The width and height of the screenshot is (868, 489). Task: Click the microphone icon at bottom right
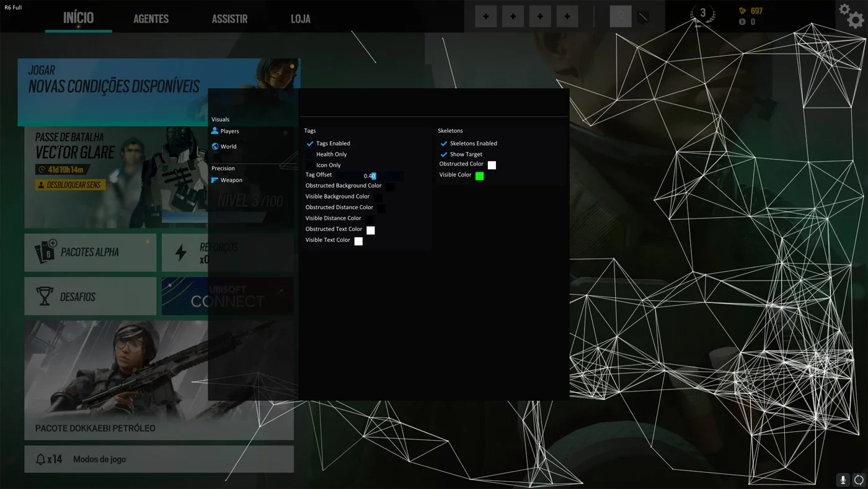click(x=843, y=480)
